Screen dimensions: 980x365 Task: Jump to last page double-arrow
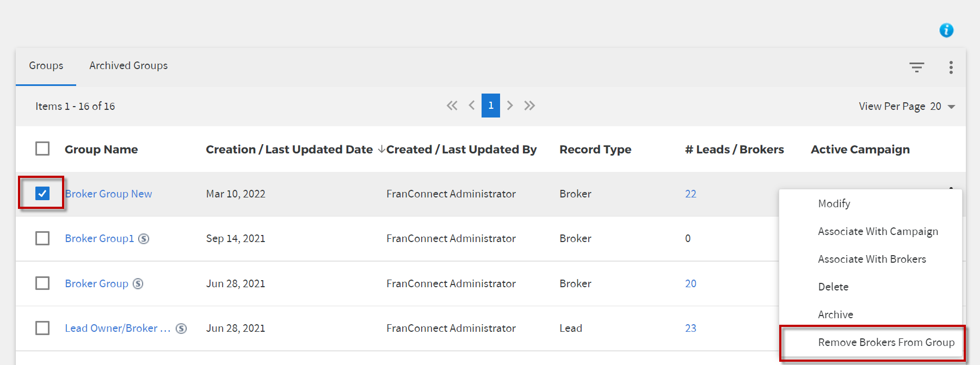(529, 106)
